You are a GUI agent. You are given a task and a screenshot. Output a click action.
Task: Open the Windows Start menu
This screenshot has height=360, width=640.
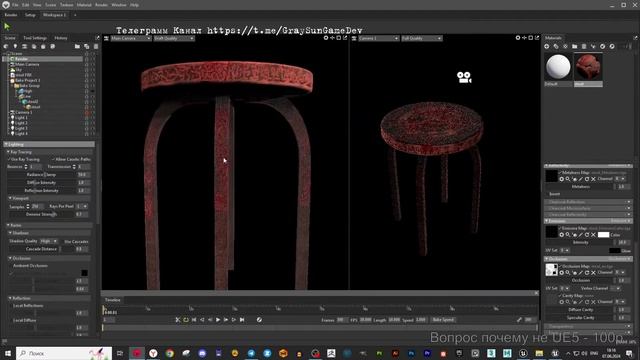click(7, 353)
